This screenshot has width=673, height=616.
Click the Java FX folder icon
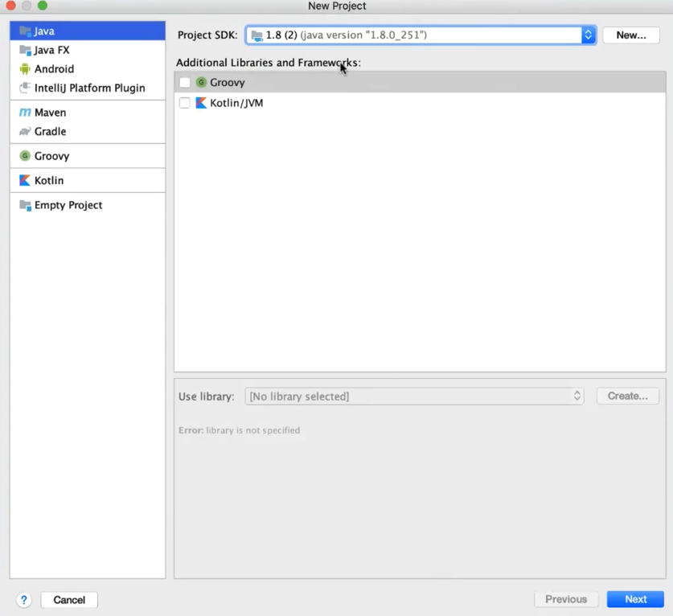click(25, 50)
